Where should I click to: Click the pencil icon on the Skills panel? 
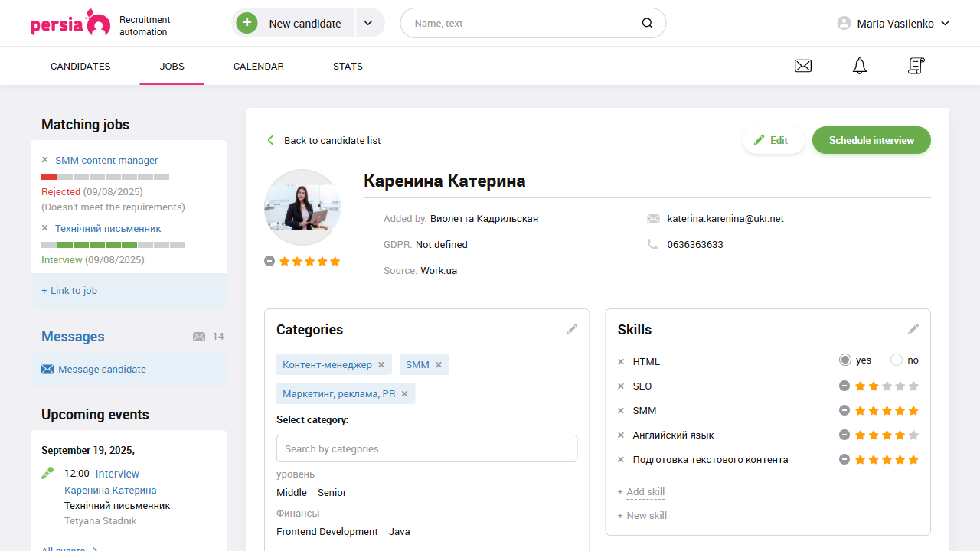pos(913,329)
